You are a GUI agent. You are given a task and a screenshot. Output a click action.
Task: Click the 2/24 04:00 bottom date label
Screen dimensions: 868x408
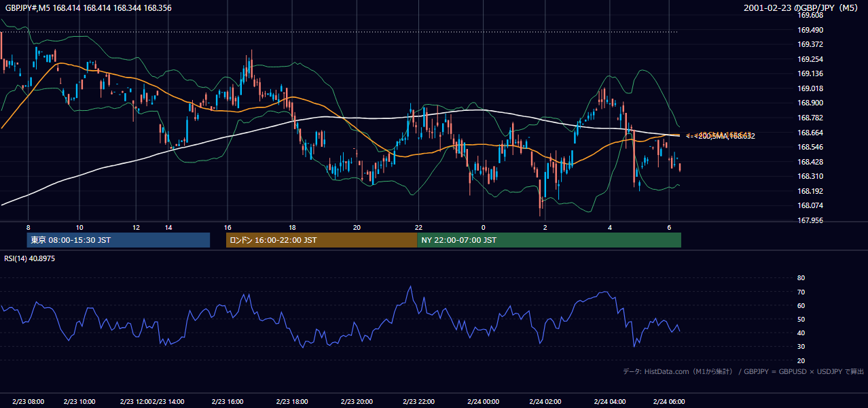(609, 401)
